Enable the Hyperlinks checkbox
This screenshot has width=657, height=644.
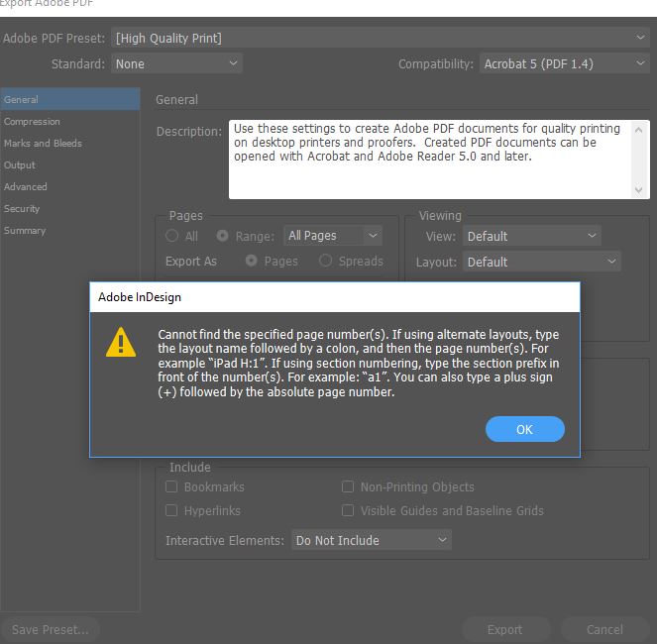[171, 510]
